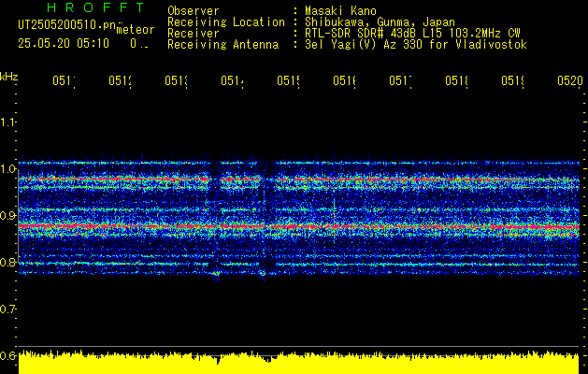Click the 0.6 frequency axis label
588x374 pixels.
7,355
